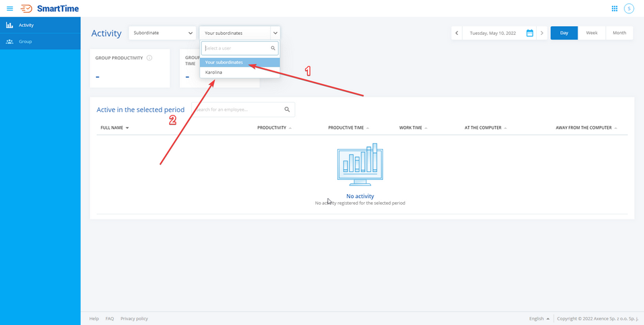644x325 pixels.
Task: Open the user profile avatar
Action: 629,9
